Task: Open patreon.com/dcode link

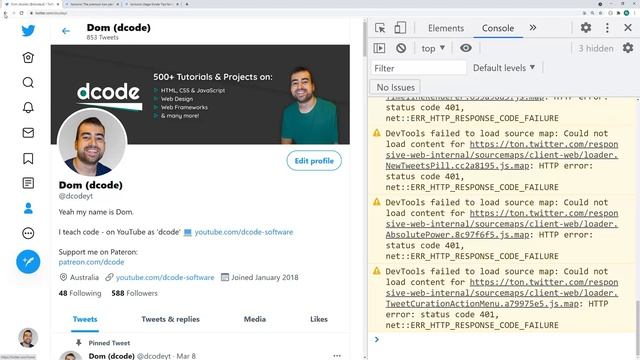Action: 91,262
